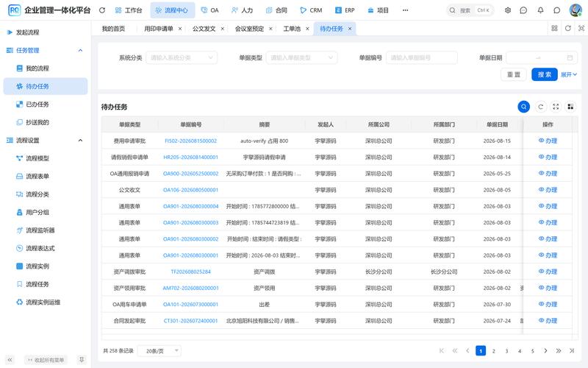Open document link TF202608025284
Image resolution: width=588 pixels, height=368 pixels.
tap(191, 272)
